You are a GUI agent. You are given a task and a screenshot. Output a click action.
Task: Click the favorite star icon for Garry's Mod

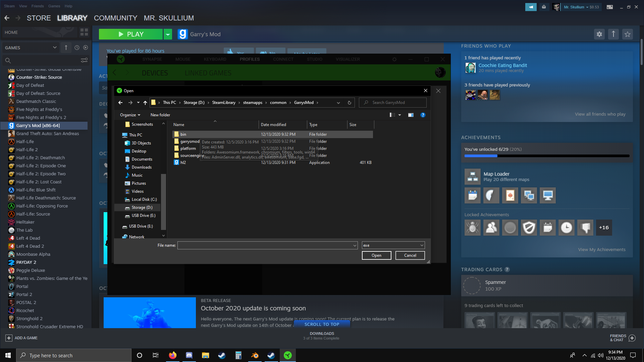pos(627,34)
